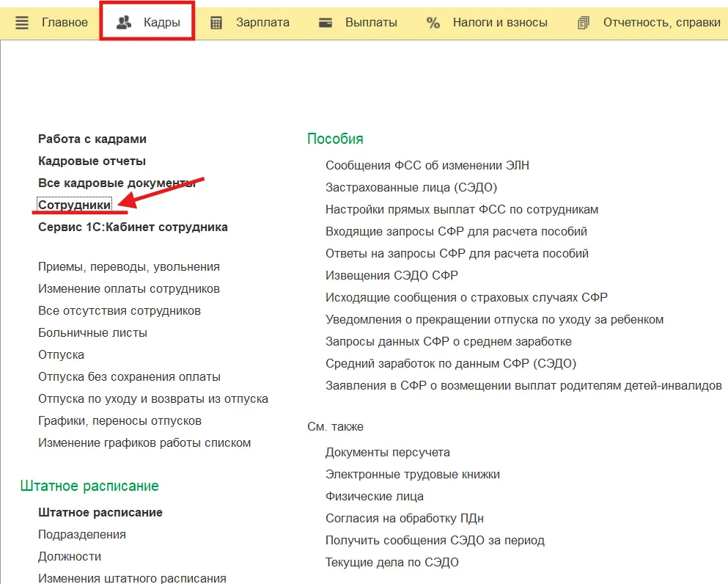Open Штатное расписание bold link
Screen dimensions: 728x584
tap(100, 513)
